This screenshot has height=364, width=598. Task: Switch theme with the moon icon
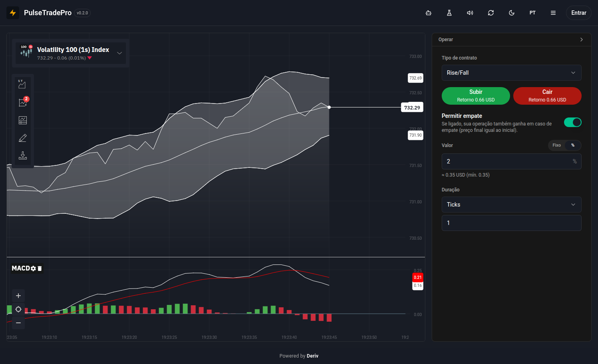pyautogui.click(x=512, y=13)
